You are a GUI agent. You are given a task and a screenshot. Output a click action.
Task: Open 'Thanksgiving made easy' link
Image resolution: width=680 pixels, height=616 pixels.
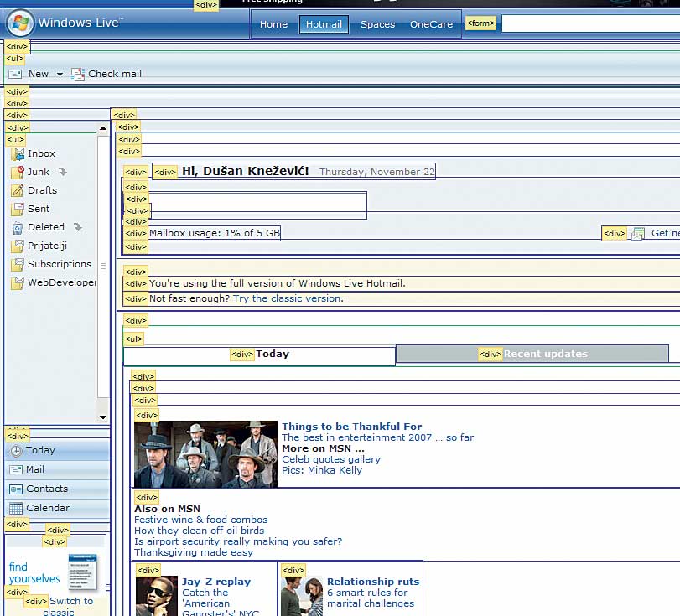194,552
